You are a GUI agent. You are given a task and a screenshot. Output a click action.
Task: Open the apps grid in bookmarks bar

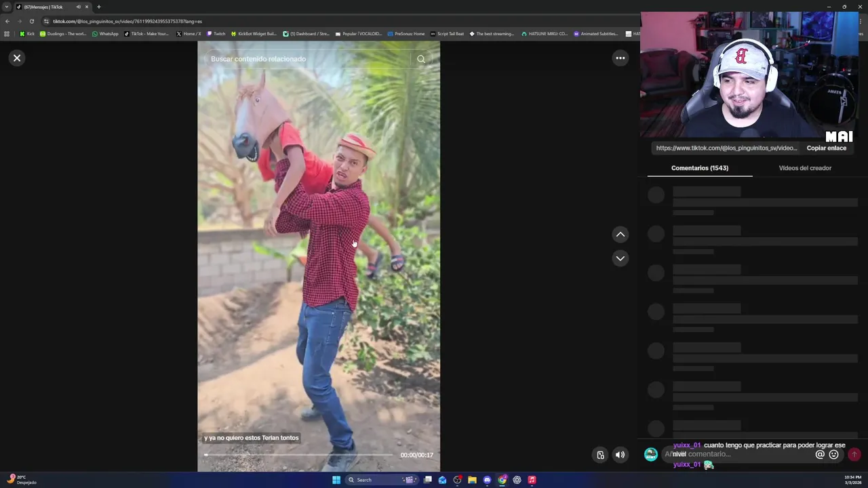click(7, 33)
